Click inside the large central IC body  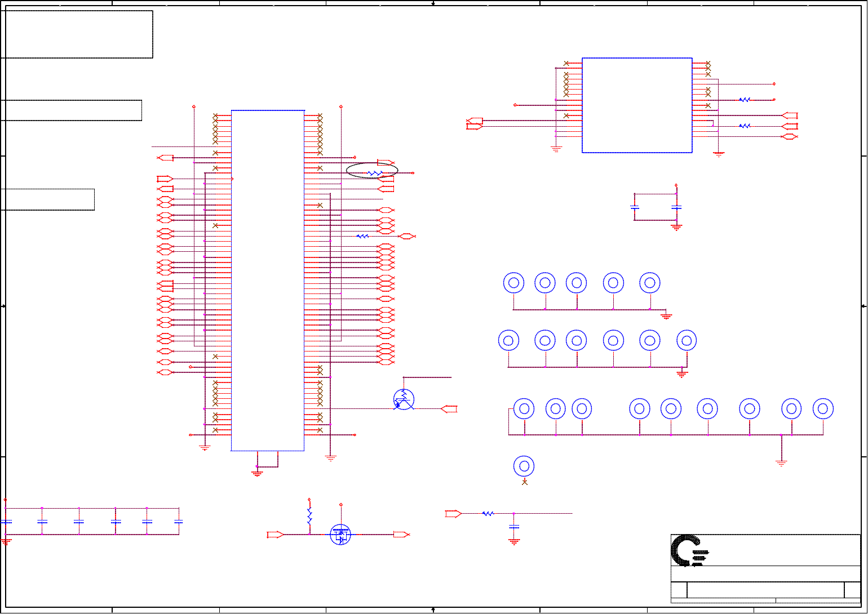click(268, 281)
